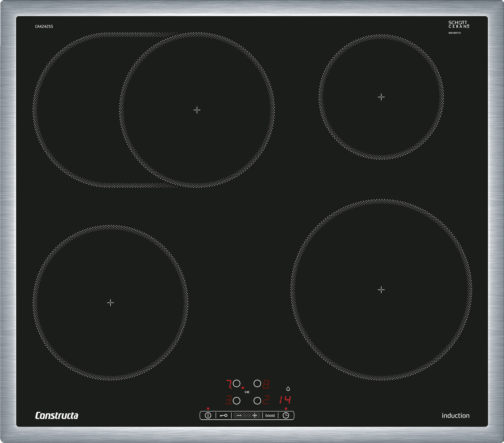This screenshot has height=443, width=504.
Task: Tap the CA424255 model number label
Action: (x=44, y=26)
